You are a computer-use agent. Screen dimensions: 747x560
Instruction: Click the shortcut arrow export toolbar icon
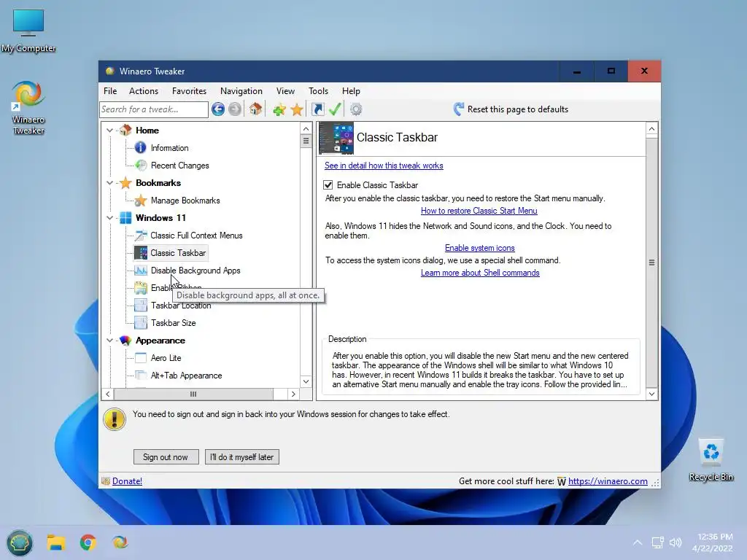pos(318,109)
